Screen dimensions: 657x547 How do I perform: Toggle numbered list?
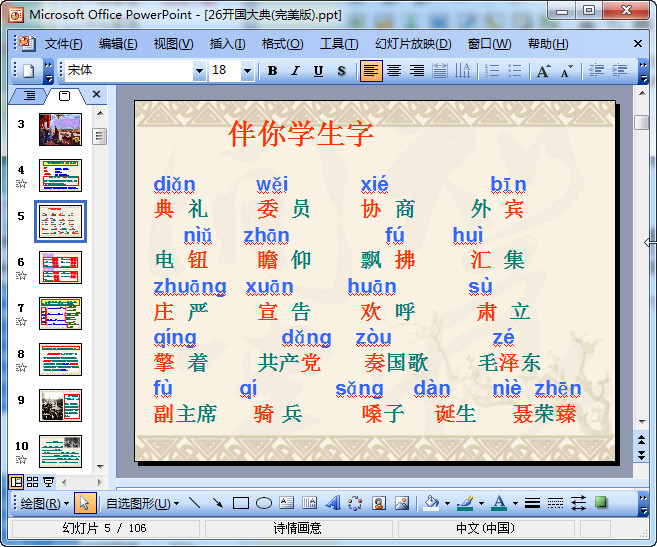(492, 70)
